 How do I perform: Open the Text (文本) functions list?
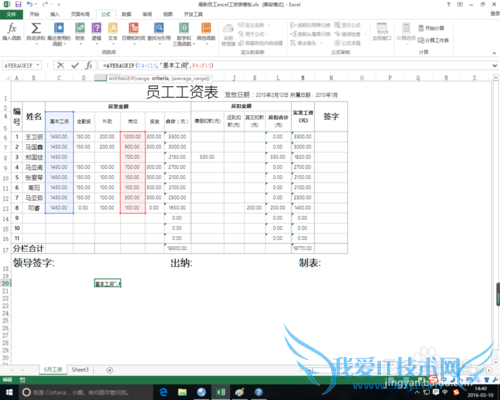[113, 33]
